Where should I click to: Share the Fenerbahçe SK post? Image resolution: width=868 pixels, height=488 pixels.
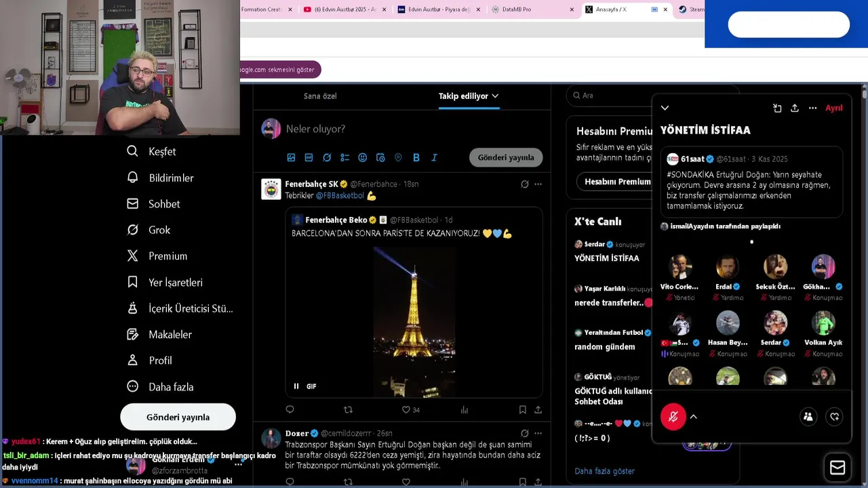(x=538, y=409)
